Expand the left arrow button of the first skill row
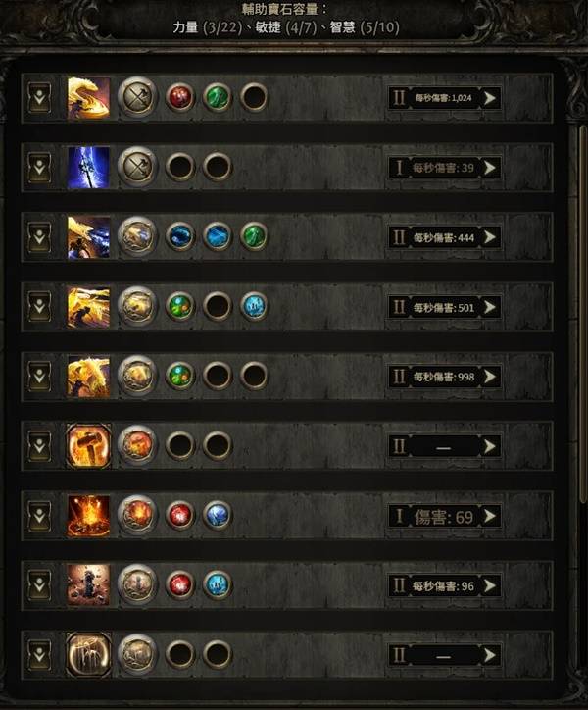Viewport: 588px width, 710px height. click(x=39, y=98)
